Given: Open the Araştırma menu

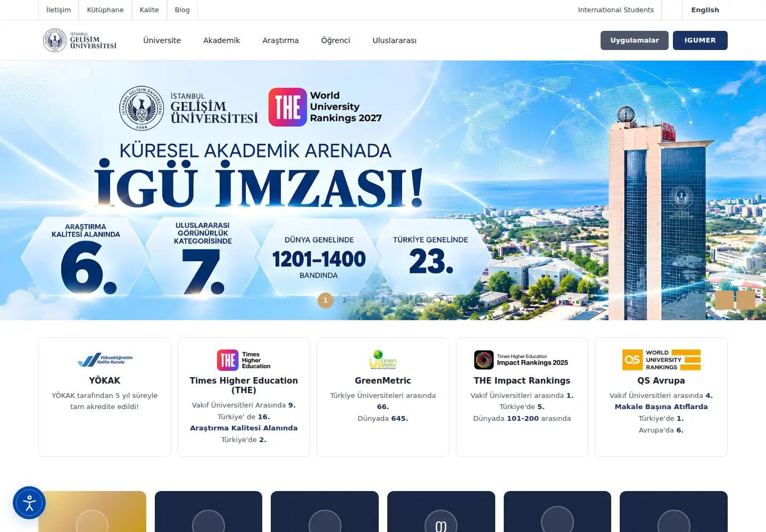Looking at the screenshot, I should (x=280, y=40).
